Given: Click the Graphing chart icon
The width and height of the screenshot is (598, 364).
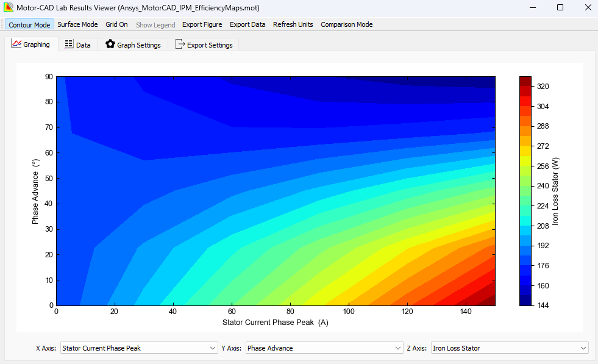Looking at the screenshot, I should pos(17,44).
